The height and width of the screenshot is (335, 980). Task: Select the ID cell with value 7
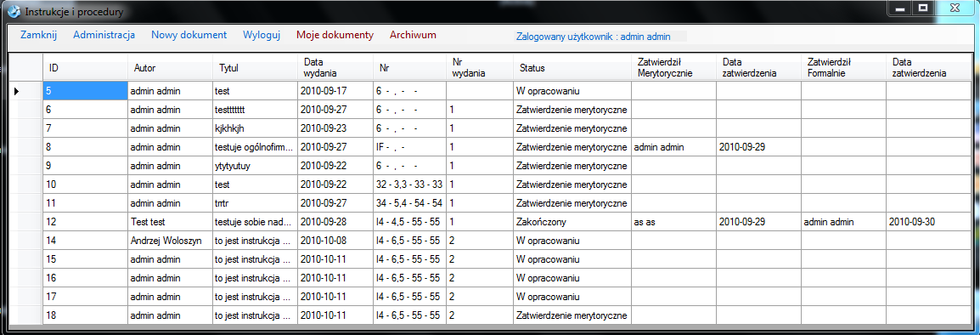[x=85, y=128]
